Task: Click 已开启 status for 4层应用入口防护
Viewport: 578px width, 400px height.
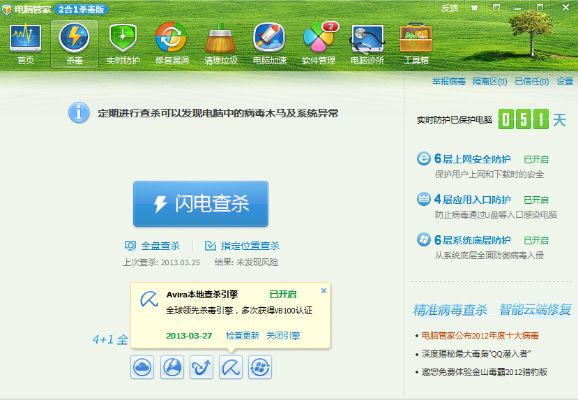Action: point(536,200)
